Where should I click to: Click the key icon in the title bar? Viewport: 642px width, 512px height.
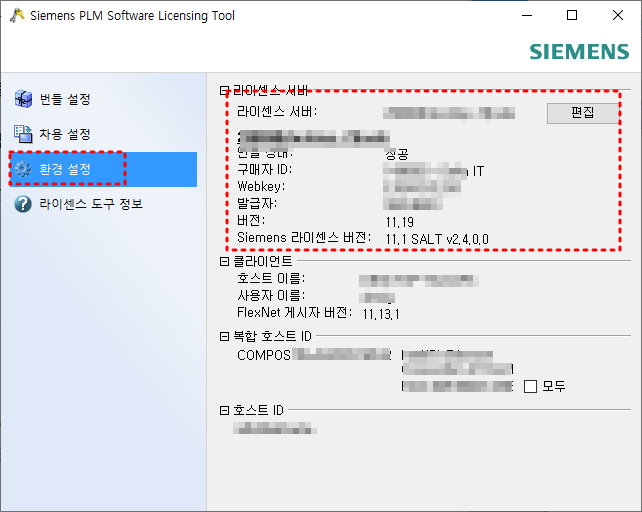point(16,16)
